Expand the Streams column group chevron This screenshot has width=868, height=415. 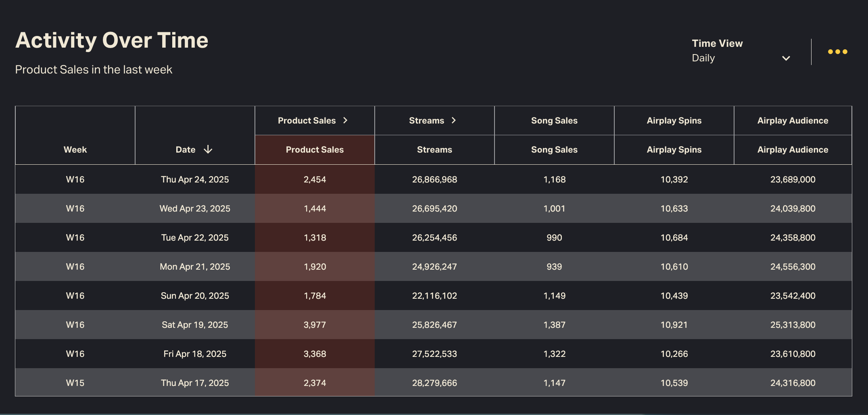click(454, 120)
